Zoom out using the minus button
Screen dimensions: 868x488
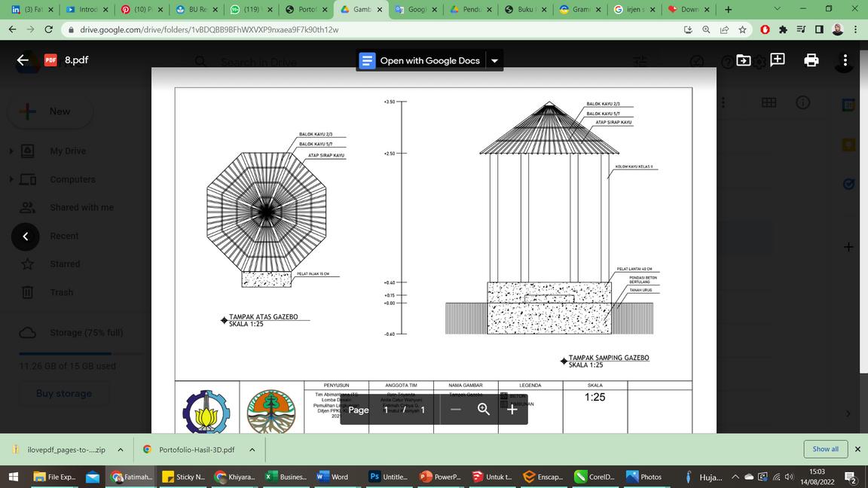pyautogui.click(x=456, y=410)
